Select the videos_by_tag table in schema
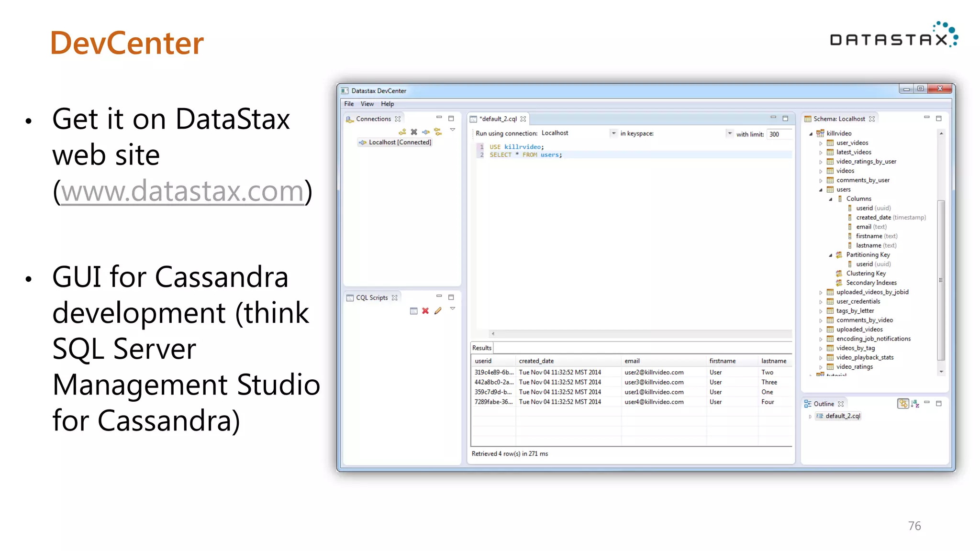 [x=850, y=348]
